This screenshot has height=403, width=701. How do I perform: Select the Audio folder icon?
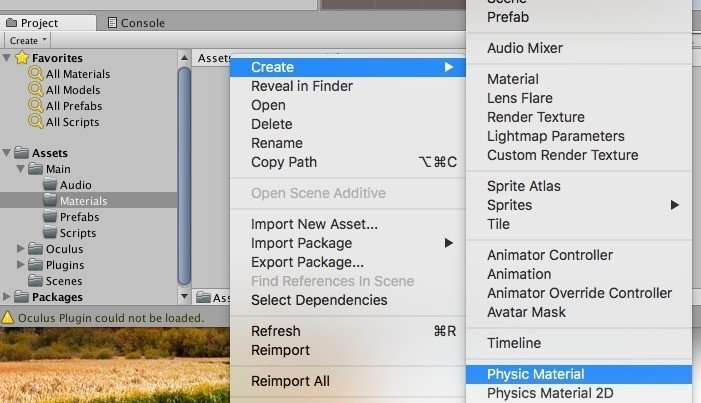pos(50,184)
